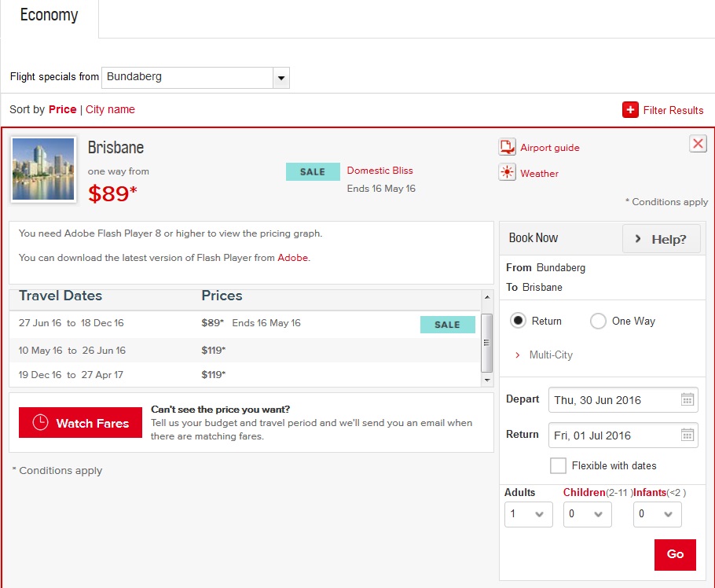Click the Watch Fares button

(x=80, y=423)
